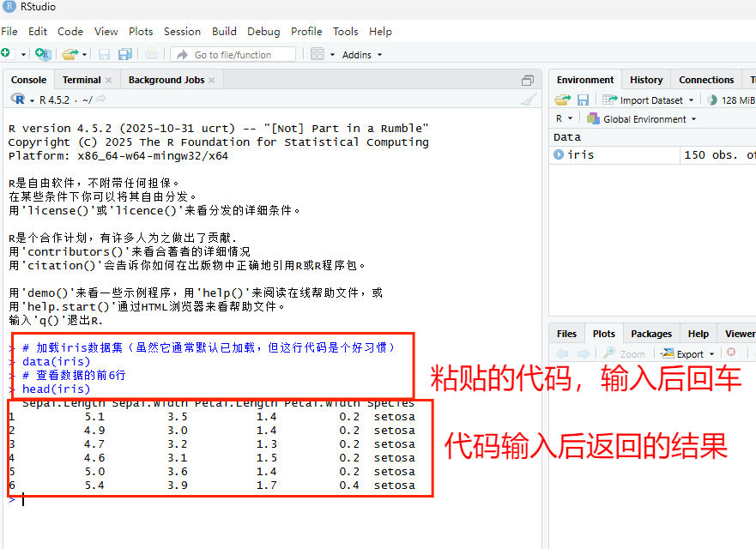Focus the Go to file/function field
The image size is (756, 549).
[x=233, y=54]
